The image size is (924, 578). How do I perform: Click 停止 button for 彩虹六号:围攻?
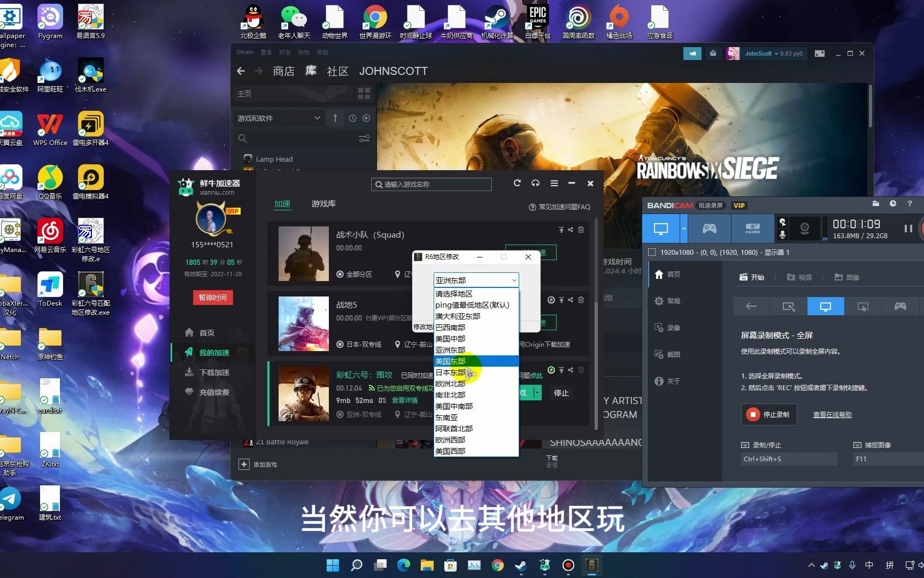click(x=561, y=393)
